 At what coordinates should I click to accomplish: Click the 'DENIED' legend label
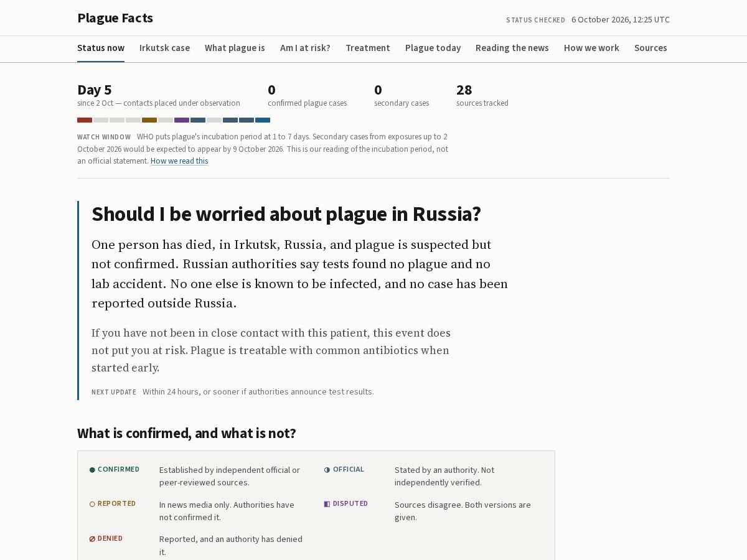click(110, 539)
